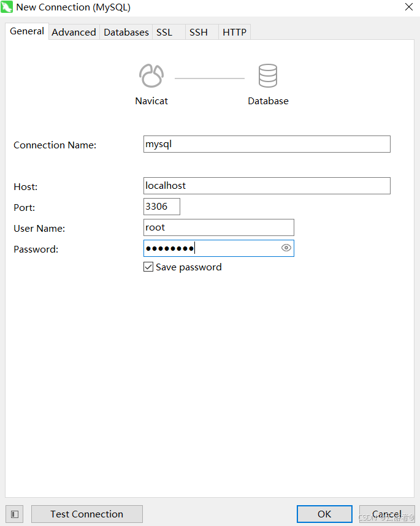
Task: Click the Navicat label under logo
Action: [151, 101]
